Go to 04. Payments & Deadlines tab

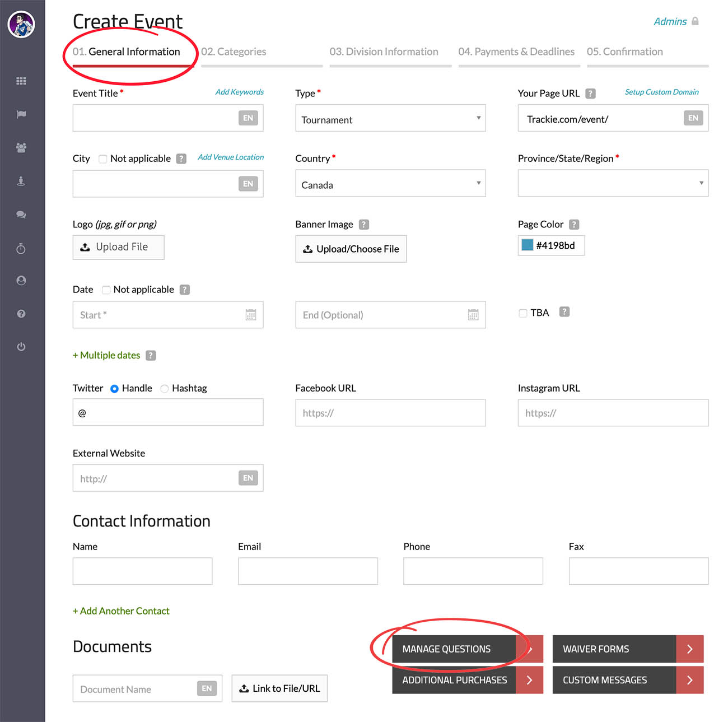(x=516, y=52)
